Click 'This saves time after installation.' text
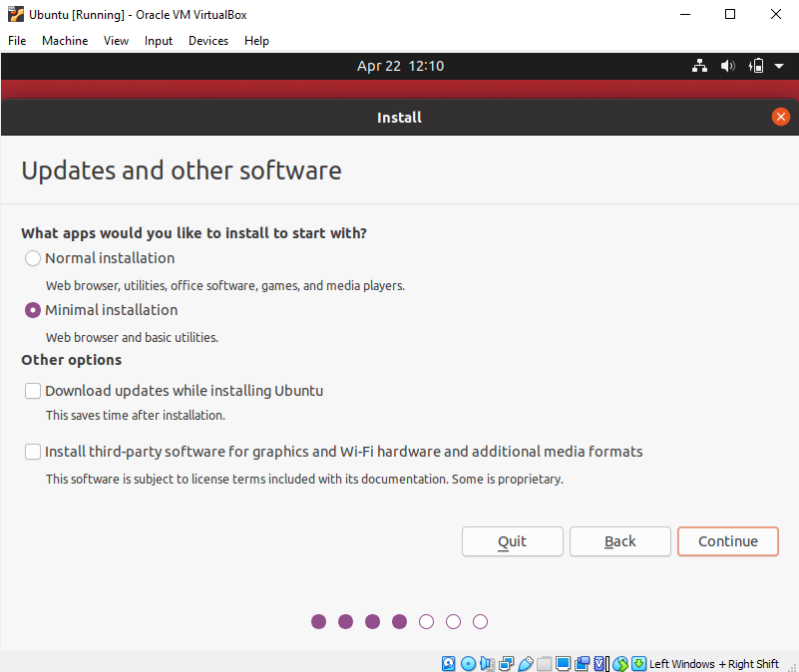 tap(136, 415)
